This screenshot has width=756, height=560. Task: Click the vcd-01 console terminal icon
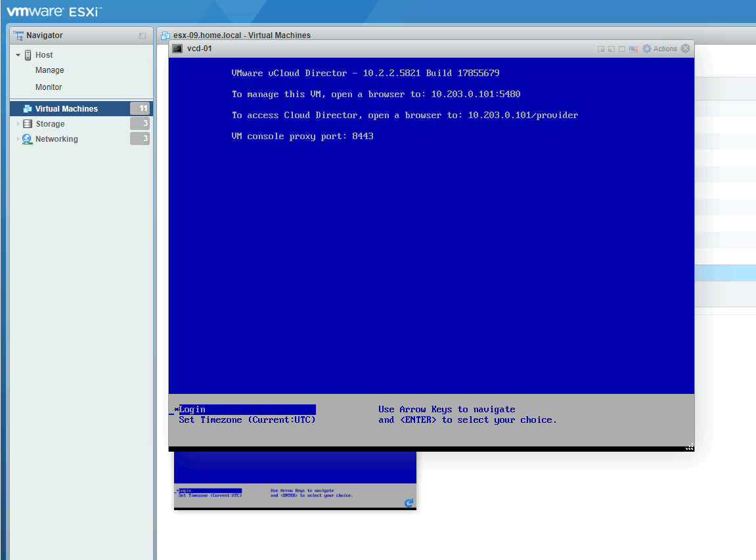coord(177,49)
